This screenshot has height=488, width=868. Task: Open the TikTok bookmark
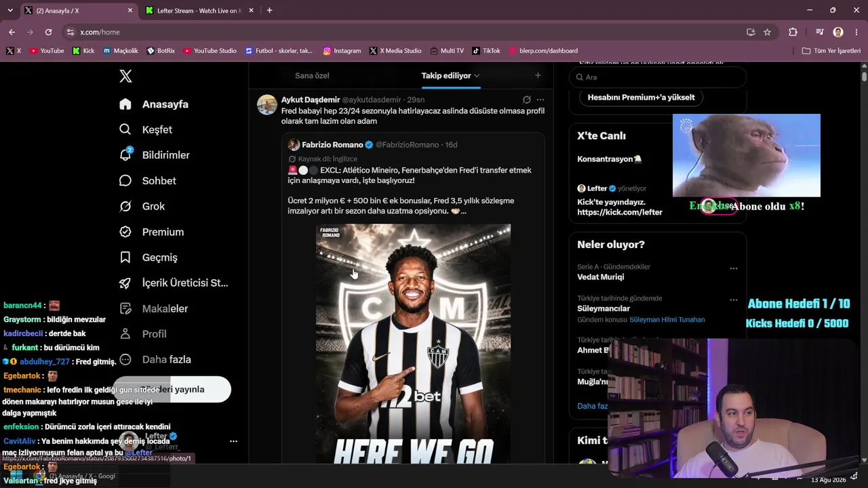pos(486,51)
